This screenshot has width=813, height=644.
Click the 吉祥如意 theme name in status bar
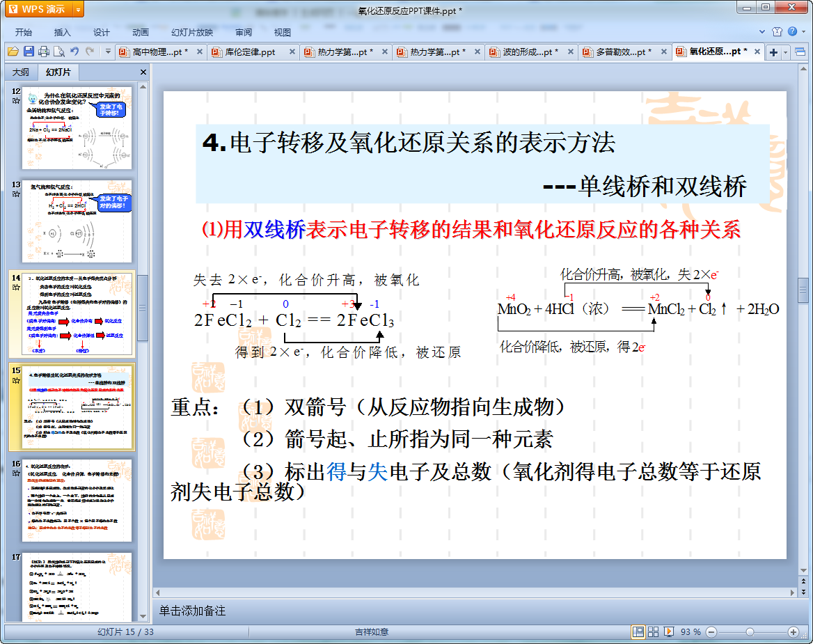point(372,631)
